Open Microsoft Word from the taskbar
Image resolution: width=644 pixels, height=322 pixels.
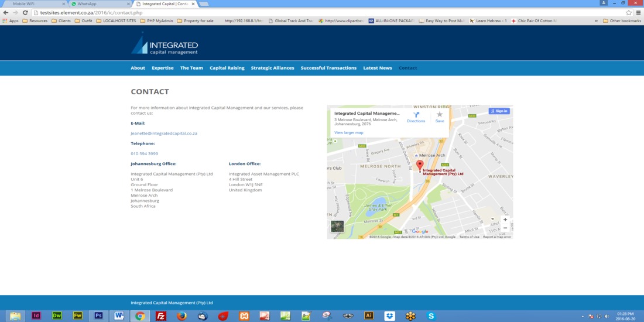[x=119, y=316]
